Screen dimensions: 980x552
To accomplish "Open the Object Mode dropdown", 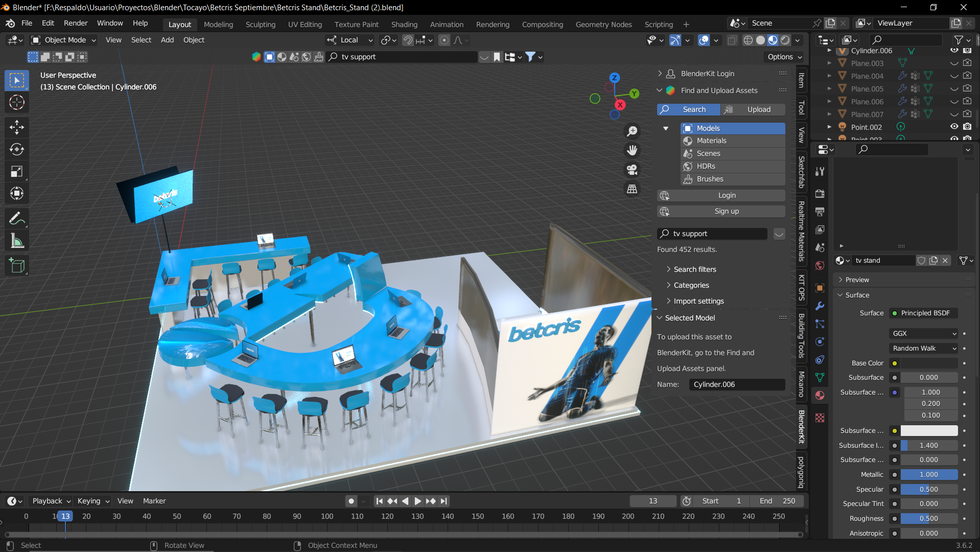I will pyautogui.click(x=64, y=40).
